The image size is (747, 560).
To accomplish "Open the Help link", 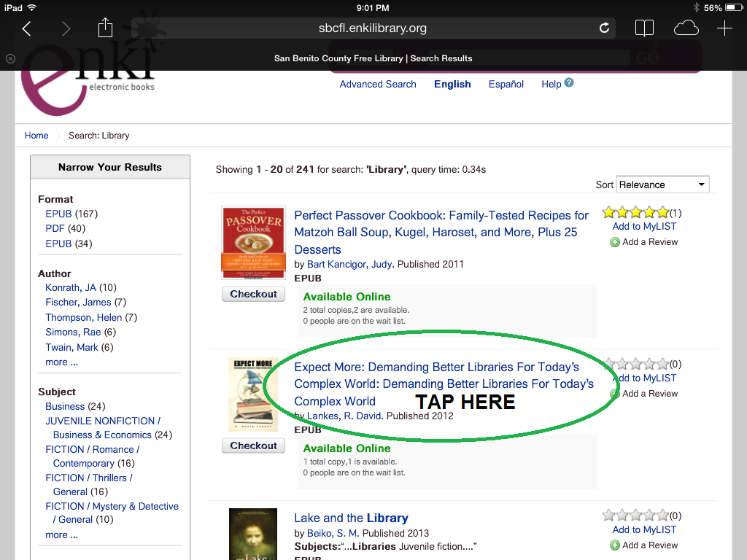I will point(551,85).
